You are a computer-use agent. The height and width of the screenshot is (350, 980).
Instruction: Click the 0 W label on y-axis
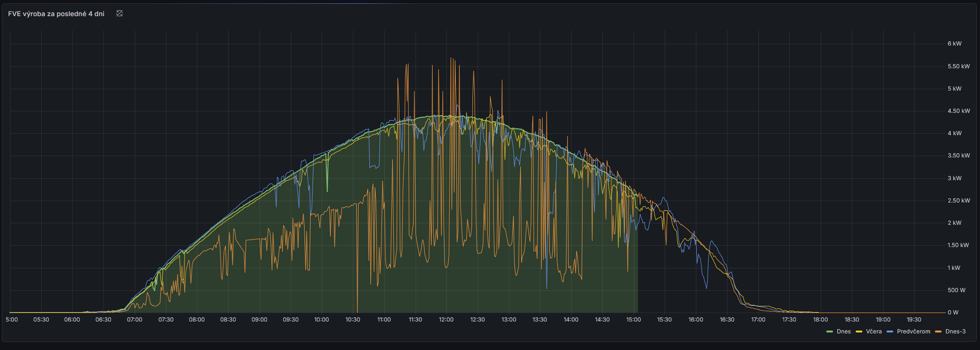(x=953, y=313)
